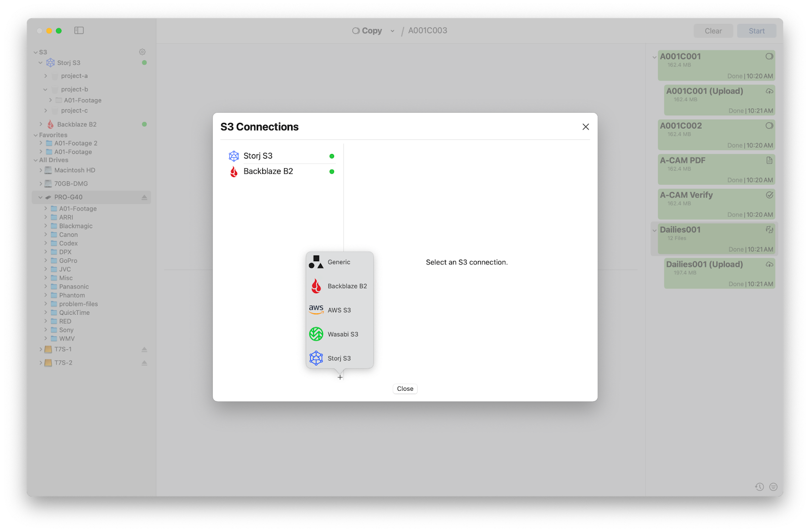Collapse the S3 section in the sidebar
Screen dimensions: 810x532
(x=35, y=52)
